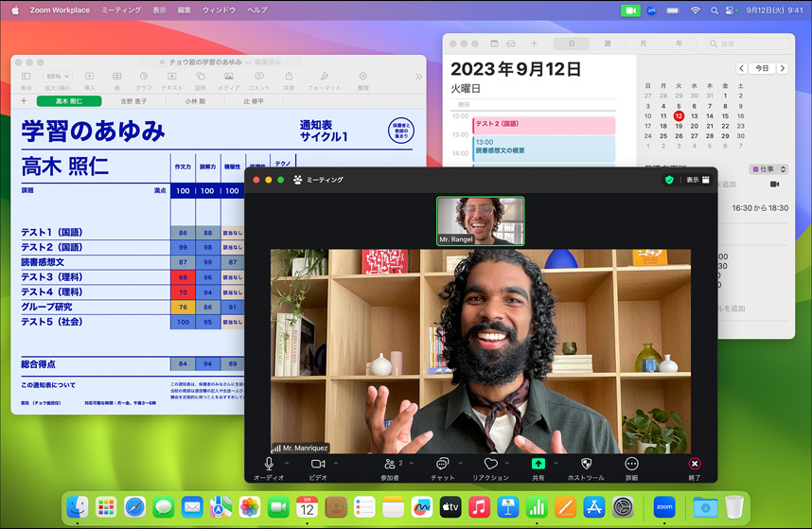Switch to 高木 照仁 sheet tab

click(69, 101)
